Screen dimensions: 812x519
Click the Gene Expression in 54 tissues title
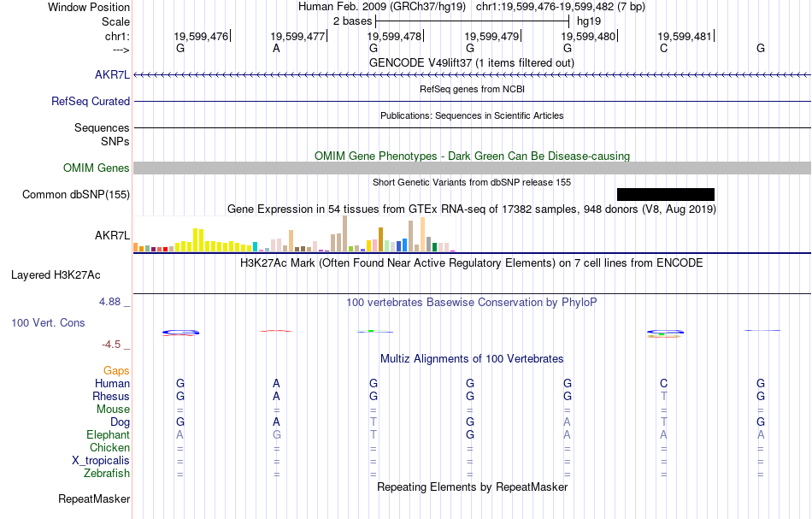(472, 209)
